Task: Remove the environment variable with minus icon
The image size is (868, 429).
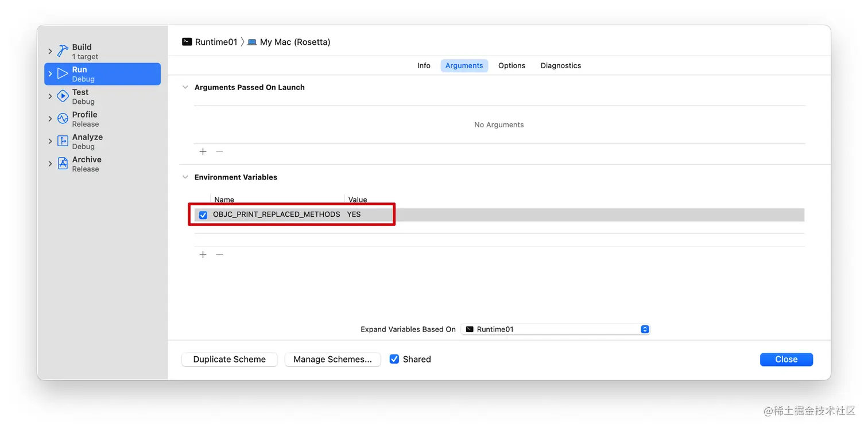Action: point(219,255)
